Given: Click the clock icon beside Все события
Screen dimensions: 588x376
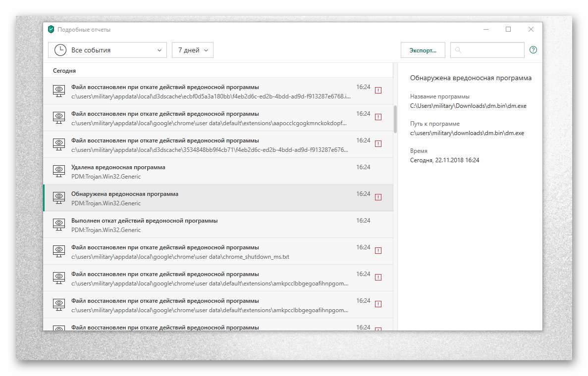Looking at the screenshot, I should point(60,50).
